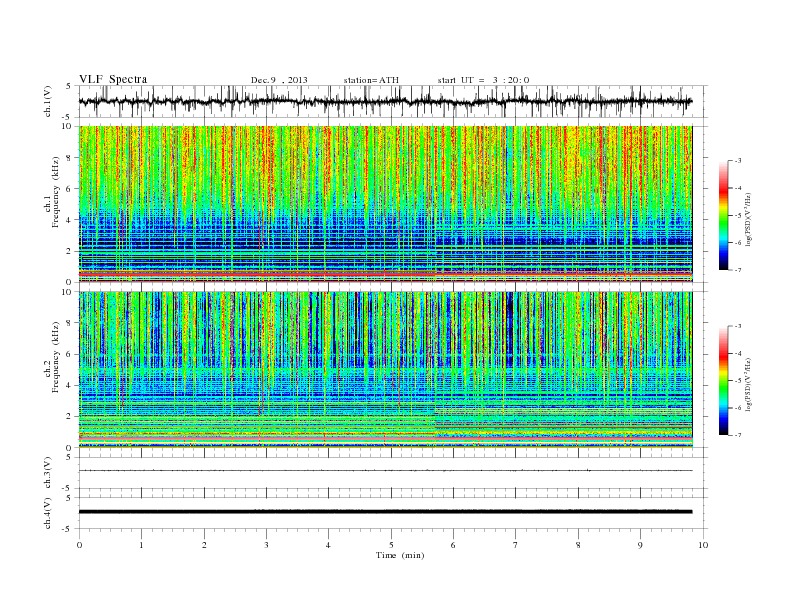The image size is (792, 612).
Task: Click the "3" tick on the time axis
Action: tap(266, 545)
